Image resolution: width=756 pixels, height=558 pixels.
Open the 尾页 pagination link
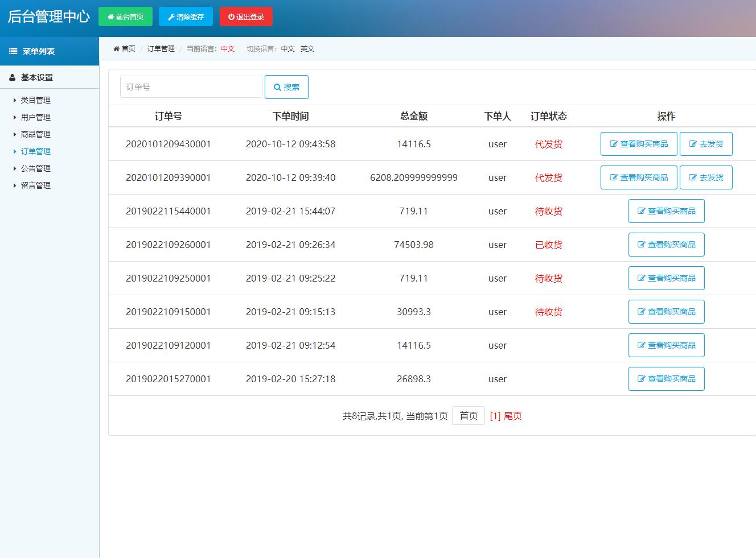coord(512,416)
